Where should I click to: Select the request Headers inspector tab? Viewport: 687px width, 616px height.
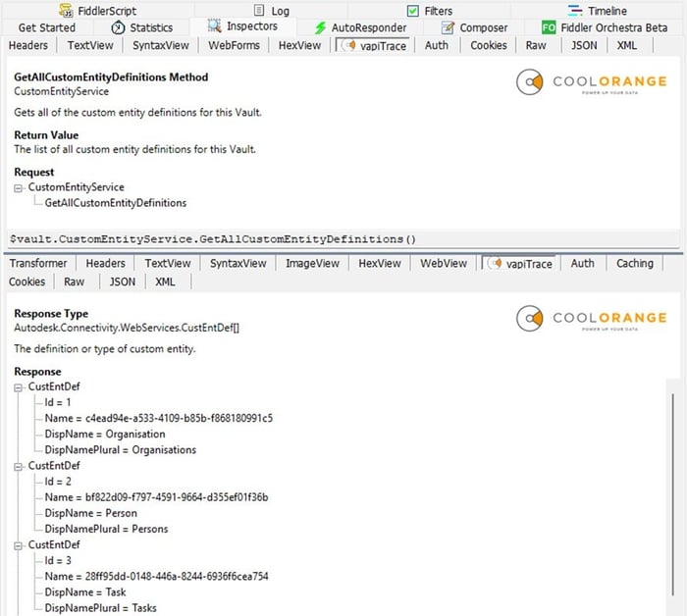(x=28, y=45)
